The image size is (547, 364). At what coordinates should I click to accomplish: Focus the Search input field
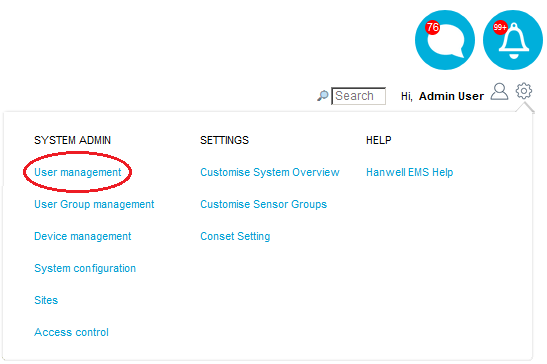359,96
